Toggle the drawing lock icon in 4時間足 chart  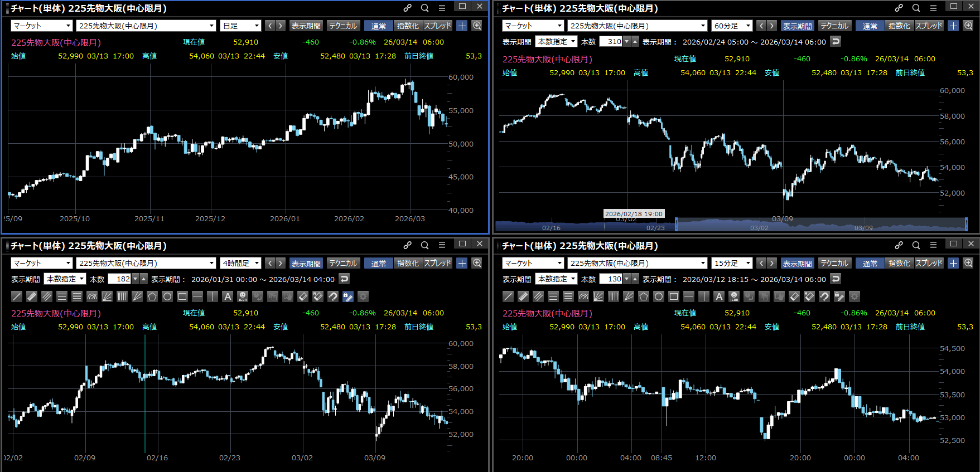(x=348, y=296)
